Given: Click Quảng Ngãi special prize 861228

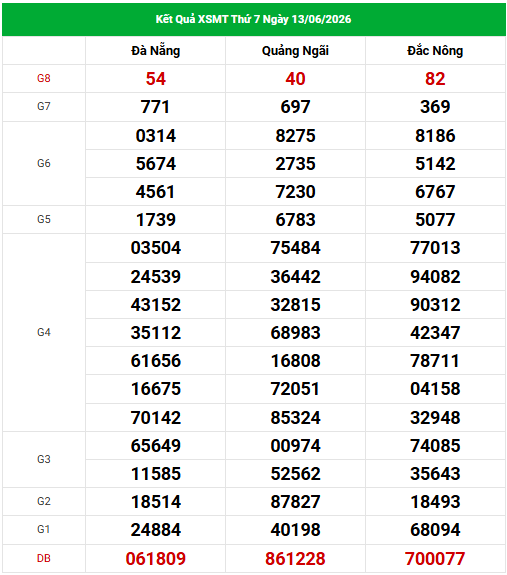Looking at the screenshot, I should coord(295,558).
